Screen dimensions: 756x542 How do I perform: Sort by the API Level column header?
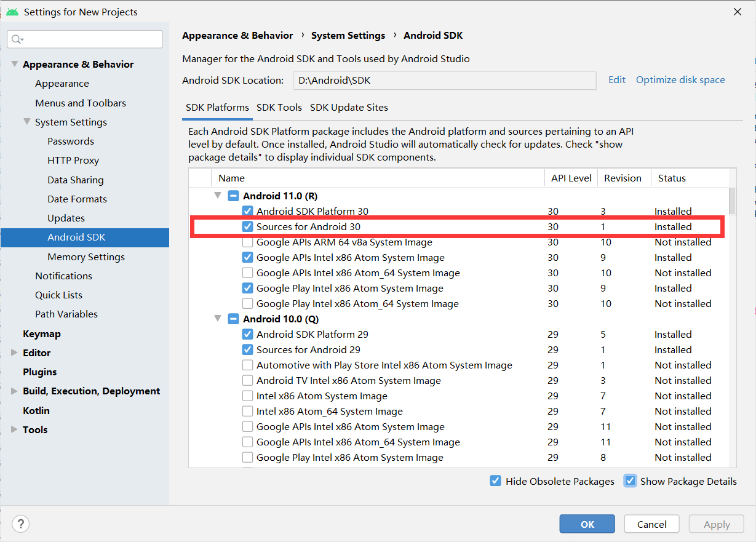click(571, 178)
